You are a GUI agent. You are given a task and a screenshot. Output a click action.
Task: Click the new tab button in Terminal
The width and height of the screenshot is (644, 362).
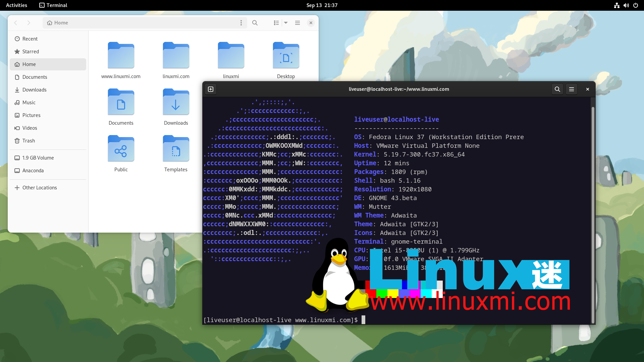[211, 89]
